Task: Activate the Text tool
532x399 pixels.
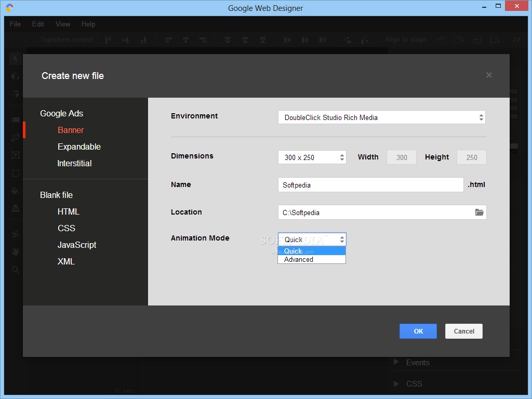Action: [x=15, y=155]
